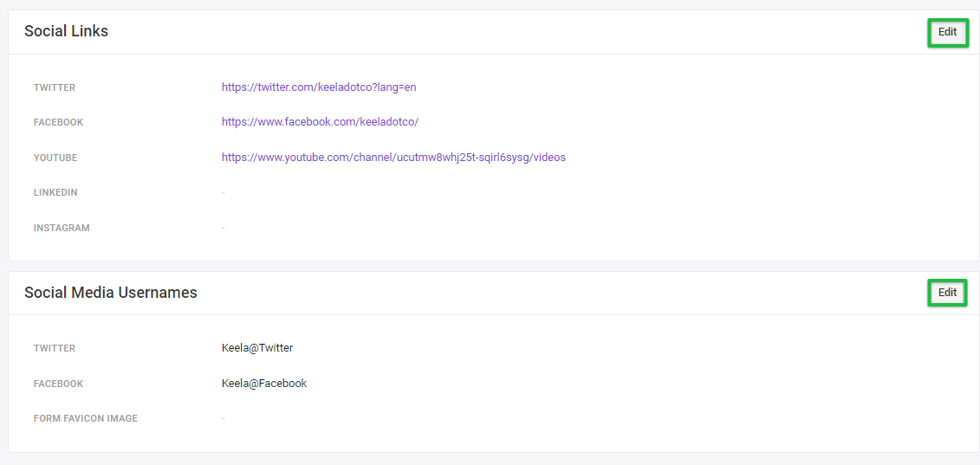Click the YOUTUBE field label

pos(55,158)
